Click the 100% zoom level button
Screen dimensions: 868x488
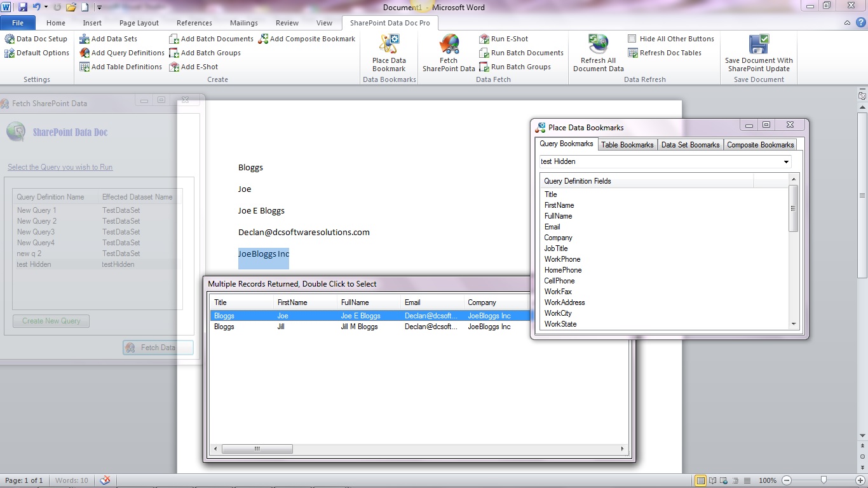click(768, 480)
